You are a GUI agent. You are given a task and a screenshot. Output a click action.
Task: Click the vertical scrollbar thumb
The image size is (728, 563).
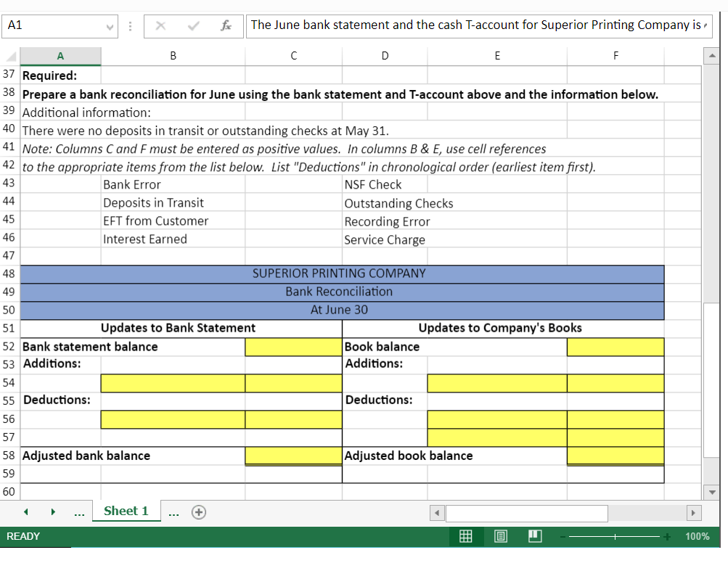tap(712, 379)
